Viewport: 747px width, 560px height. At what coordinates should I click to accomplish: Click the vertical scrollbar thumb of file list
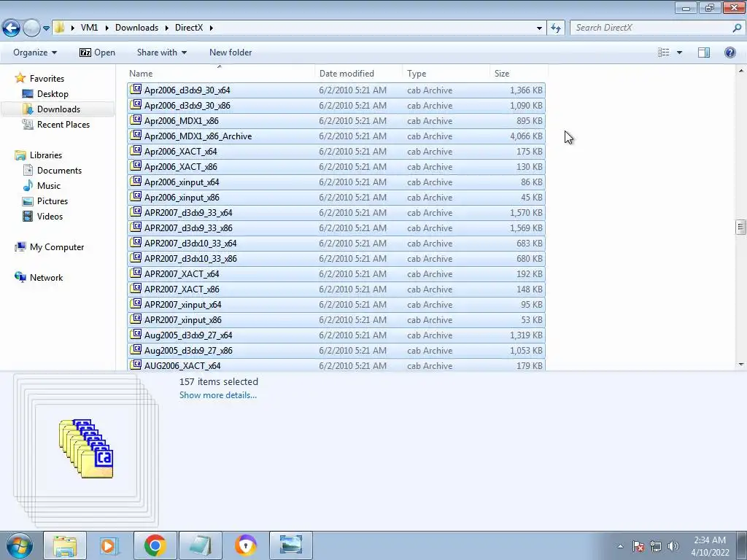741,227
